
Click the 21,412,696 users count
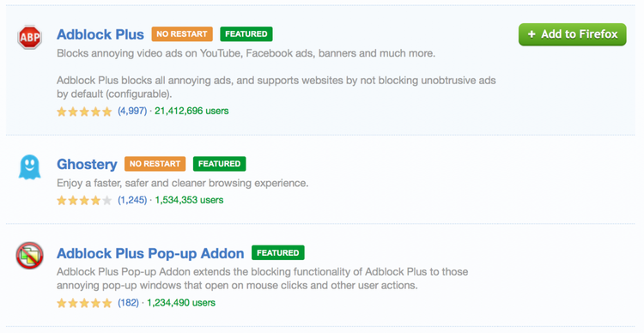tap(191, 111)
